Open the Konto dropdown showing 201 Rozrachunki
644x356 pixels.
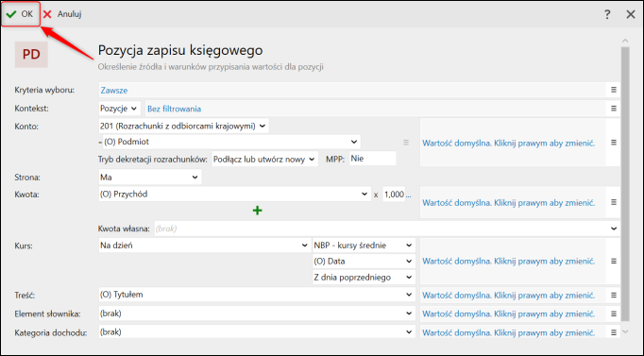pos(183,126)
